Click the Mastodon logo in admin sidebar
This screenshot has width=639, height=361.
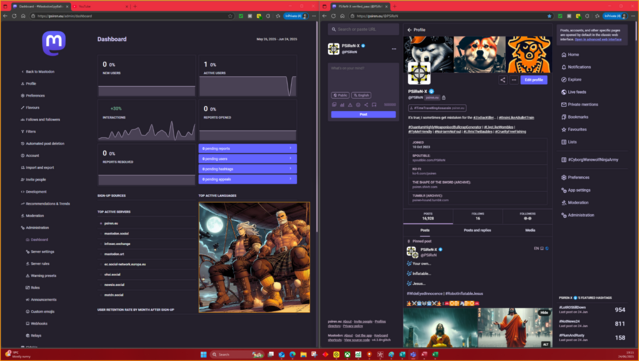coord(54,42)
